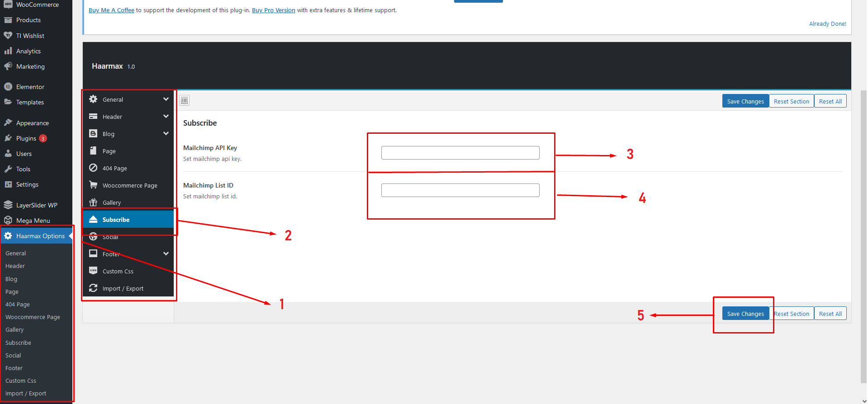Click the Haarmax Options gear icon
The height and width of the screenshot is (404, 868).
click(8, 236)
